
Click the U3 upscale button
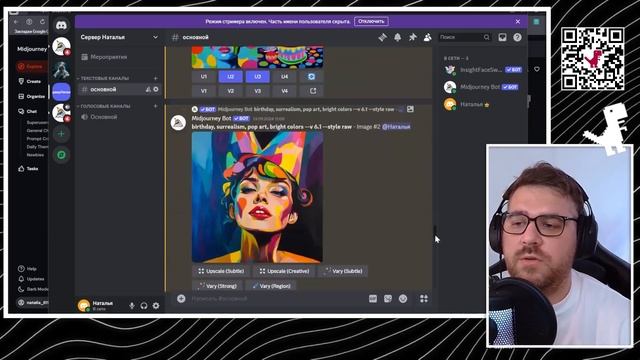tap(258, 76)
